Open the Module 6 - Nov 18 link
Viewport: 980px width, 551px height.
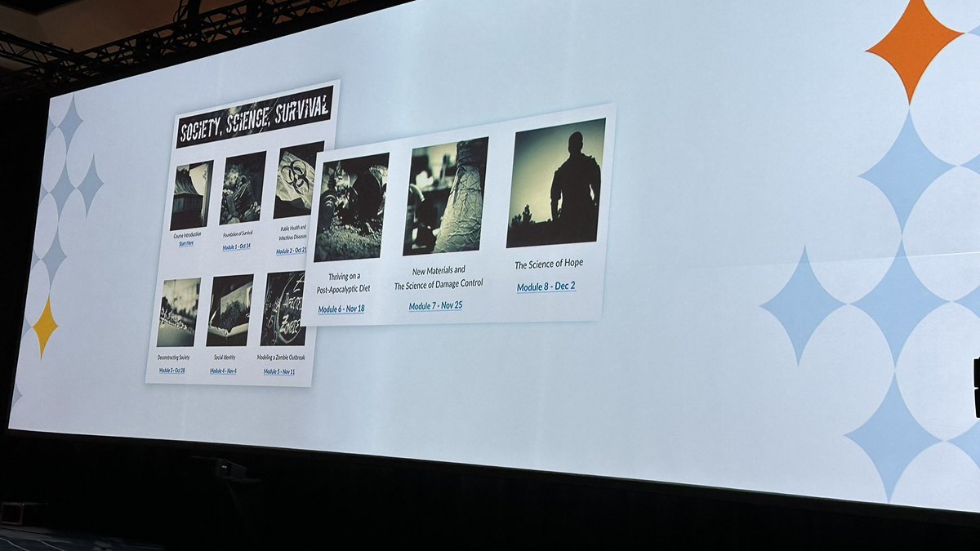tap(341, 309)
